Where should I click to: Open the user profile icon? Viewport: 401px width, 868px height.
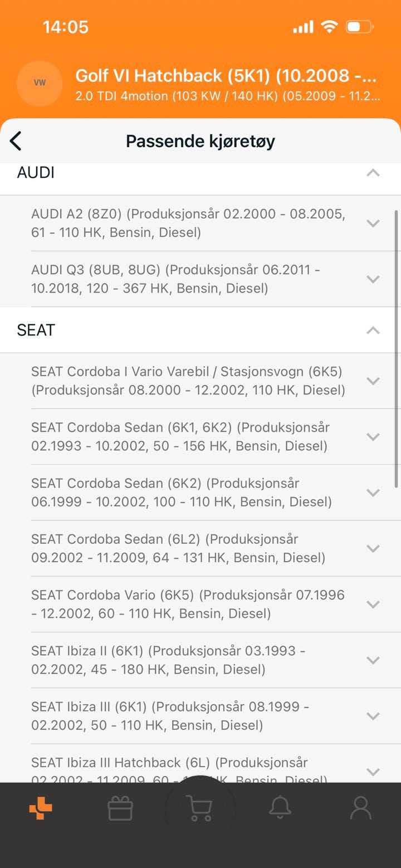360,808
